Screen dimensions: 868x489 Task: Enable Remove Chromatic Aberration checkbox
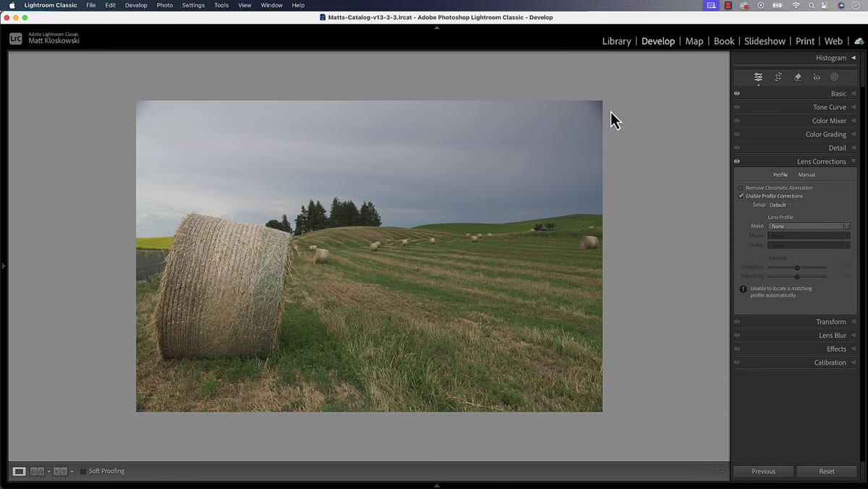click(x=741, y=188)
